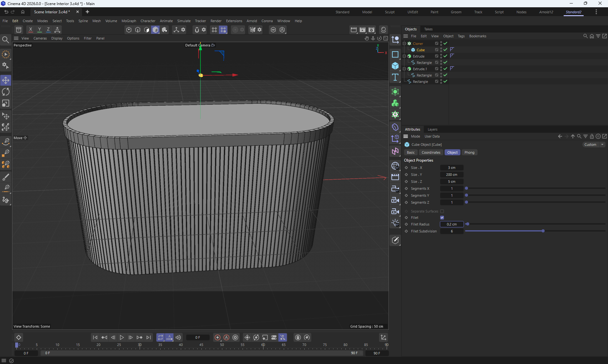The width and height of the screenshot is (608, 364).
Task: Switch to the Sculpt layout
Action: coord(389,12)
